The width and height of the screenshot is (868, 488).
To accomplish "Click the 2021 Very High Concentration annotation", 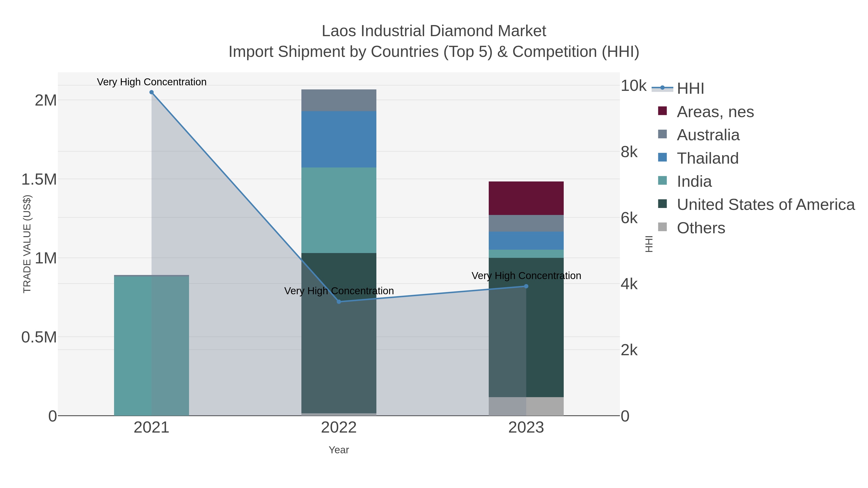I will 152,82.
